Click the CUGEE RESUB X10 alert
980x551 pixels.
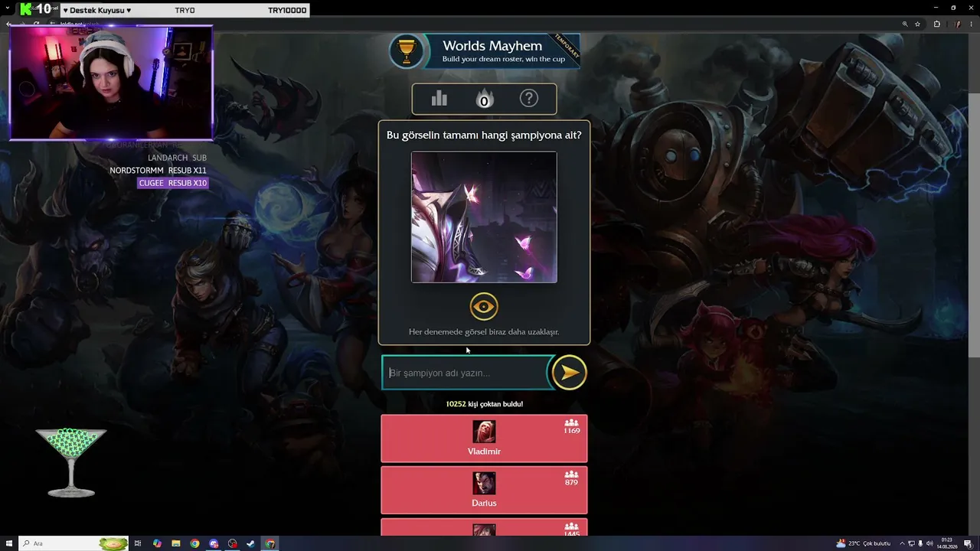pos(173,183)
